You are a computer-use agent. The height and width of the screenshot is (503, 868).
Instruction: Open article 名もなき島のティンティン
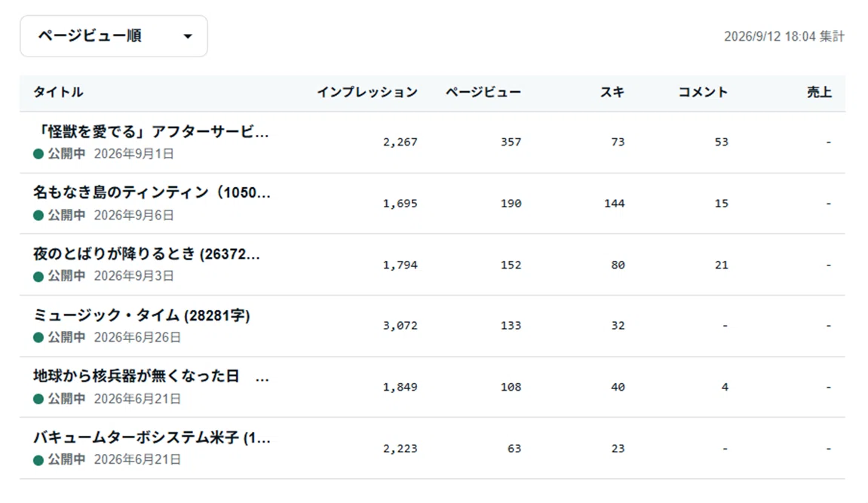tap(152, 192)
